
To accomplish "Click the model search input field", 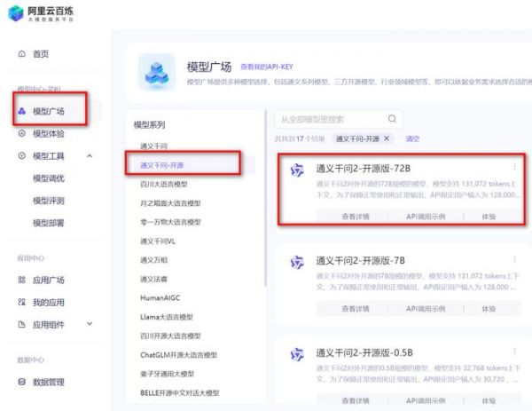I will coord(328,119).
